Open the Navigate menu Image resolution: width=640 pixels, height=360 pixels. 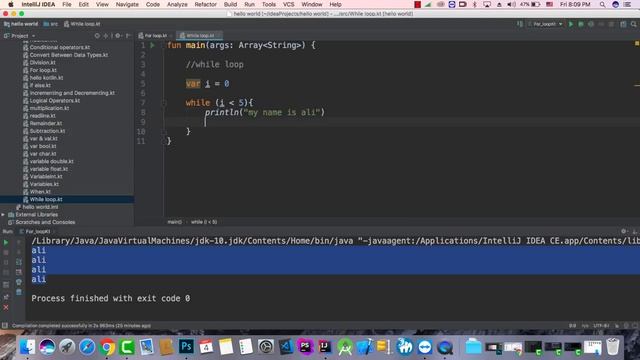point(127,4)
